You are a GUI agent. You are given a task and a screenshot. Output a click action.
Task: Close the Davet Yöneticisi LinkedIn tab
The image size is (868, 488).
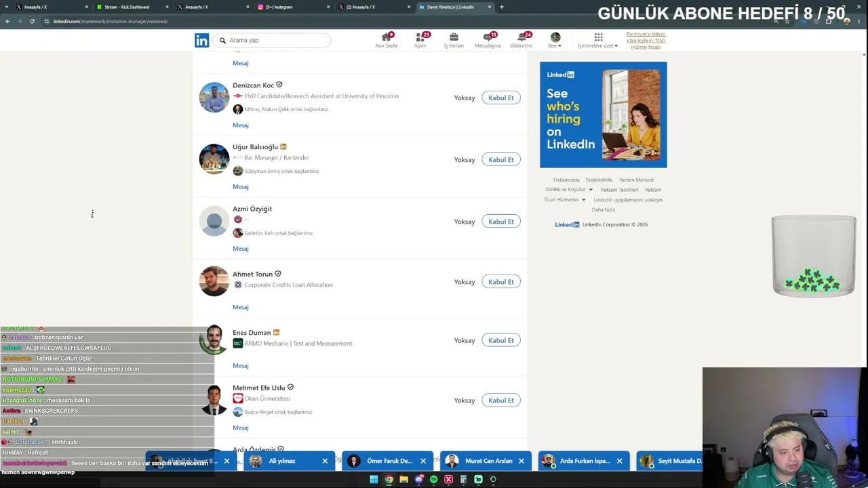click(x=490, y=7)
